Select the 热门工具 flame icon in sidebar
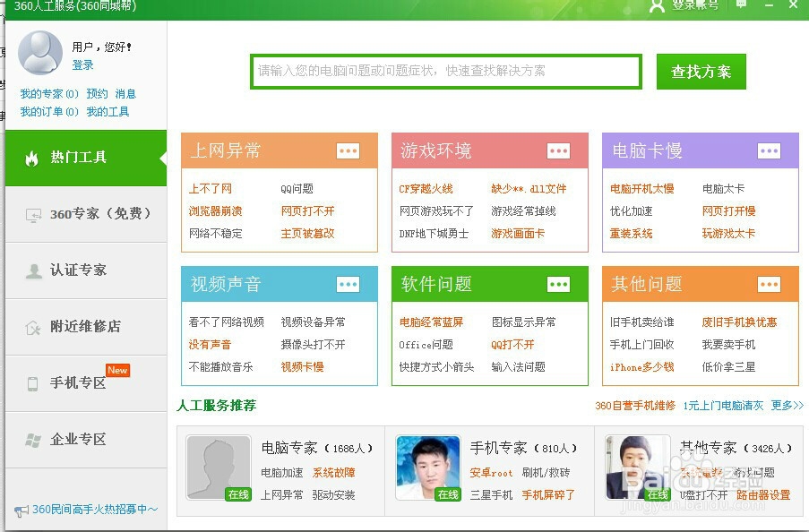 click(34, 159)
